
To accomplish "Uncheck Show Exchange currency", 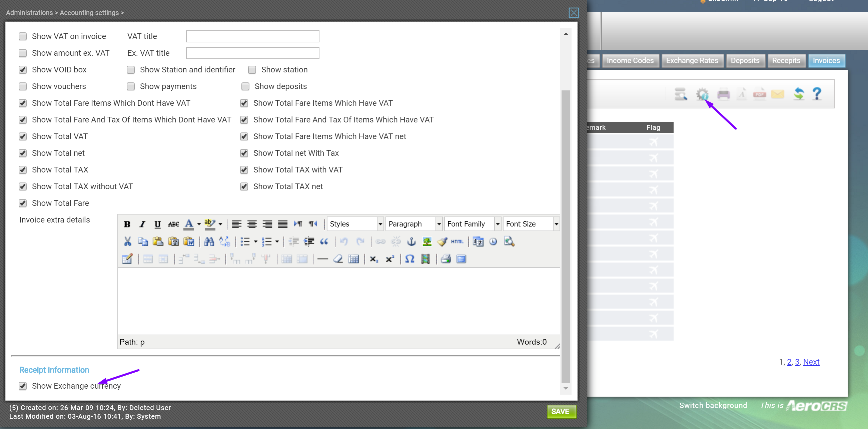I will 23,386.
